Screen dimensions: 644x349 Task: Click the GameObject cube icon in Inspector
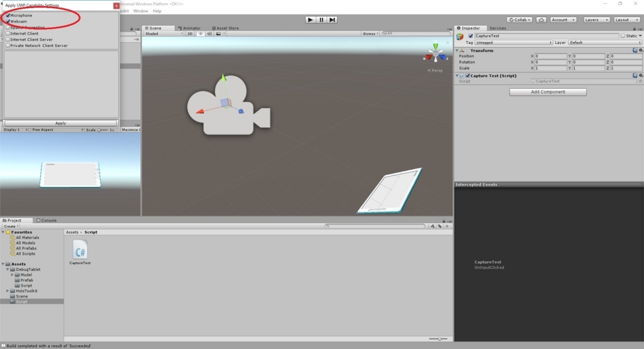[x=460, y=37]
